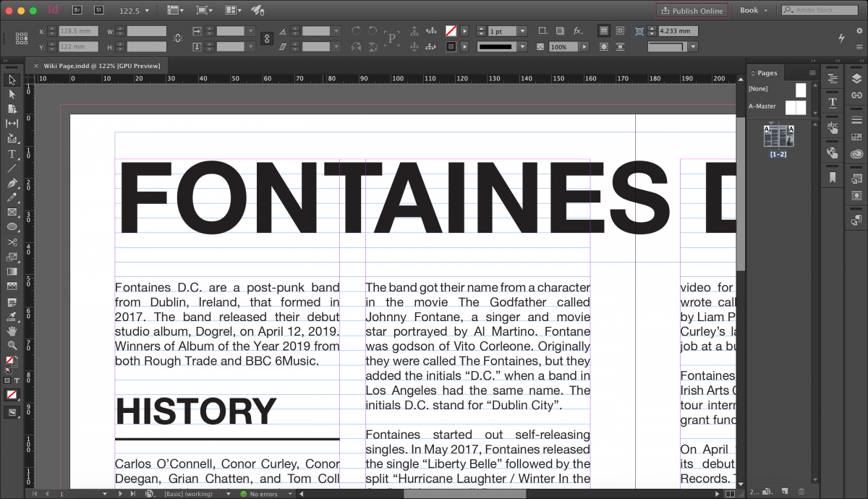Toggle the drop shadow button
The height and width of the screenshot is (499, 868).
[x=561, y=31]
